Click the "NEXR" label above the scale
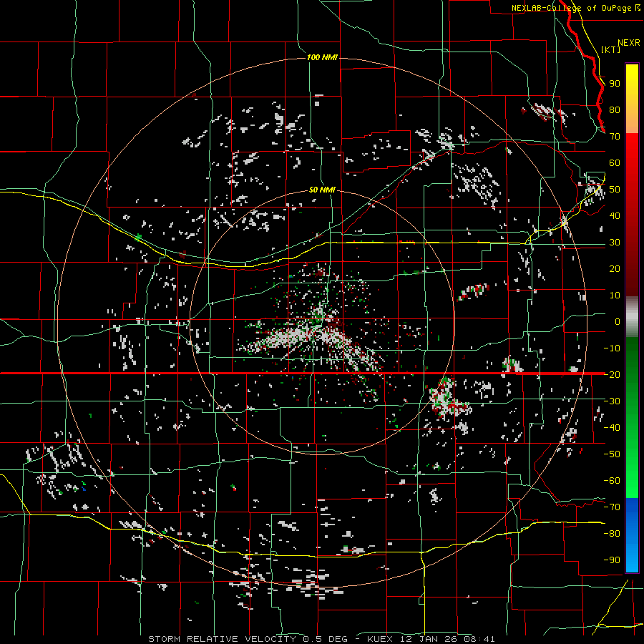The width and height of the screenshot is (644, 644). click(x=629, y=43)
